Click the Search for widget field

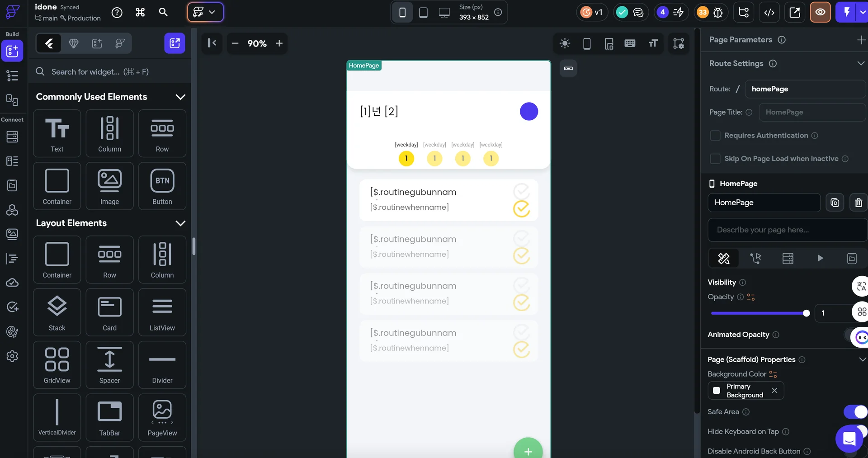click(109, 71)
